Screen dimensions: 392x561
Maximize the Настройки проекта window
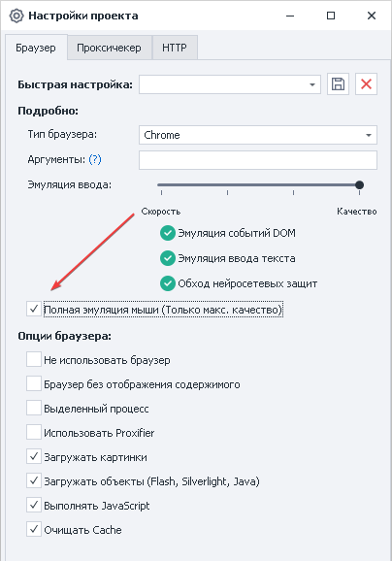[x=331, y=16]
